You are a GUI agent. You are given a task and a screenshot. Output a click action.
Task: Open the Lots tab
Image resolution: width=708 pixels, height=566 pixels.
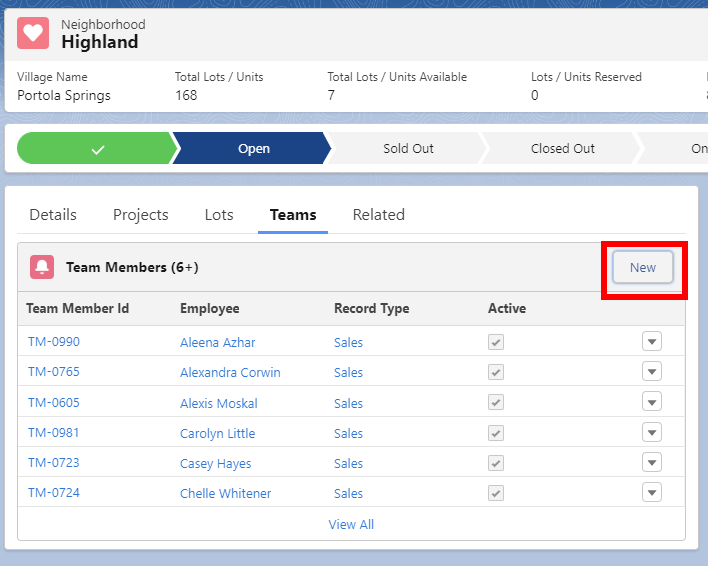[219, 215]
